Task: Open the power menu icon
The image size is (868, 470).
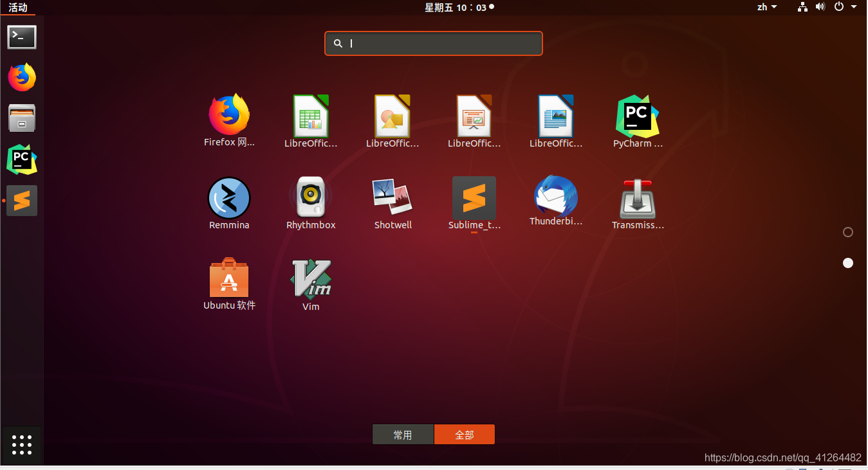Action: [x=839, y=7]
